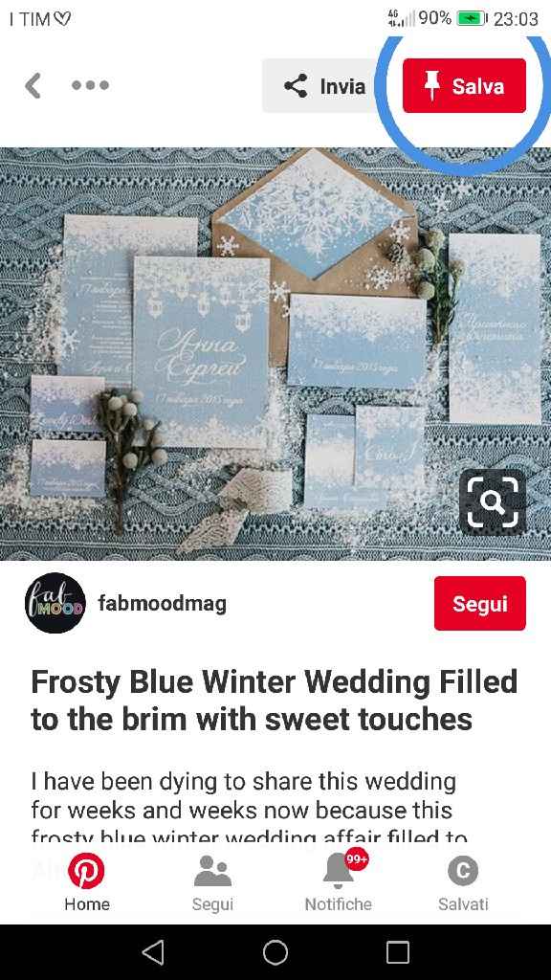The height and width of the screenshot is (980, 551).
Task: Tap the fab mood profile avatar
Action: tap(55, 603)
